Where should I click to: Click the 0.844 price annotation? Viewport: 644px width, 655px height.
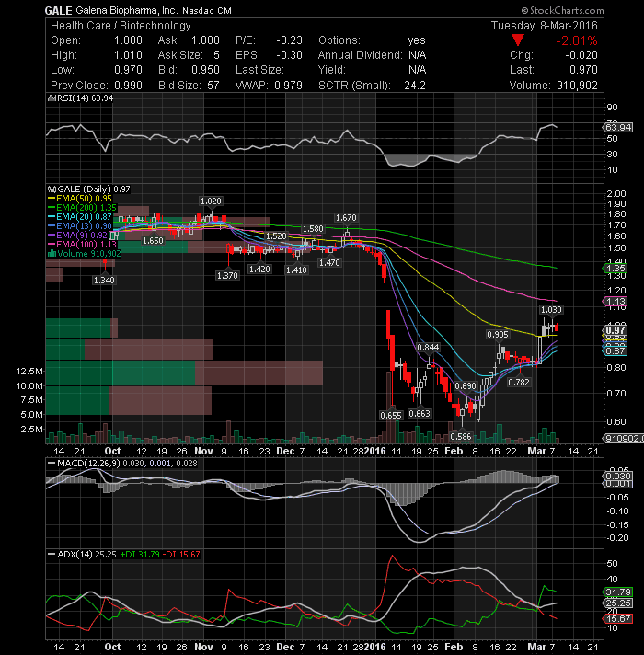[428, 348]
